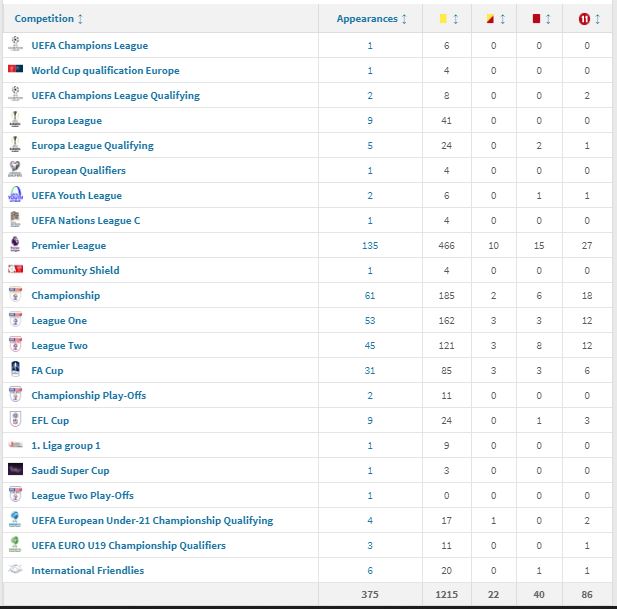Image resolution: width=617 pixels, height=609 pixels.
Task: Open the UEFA Champions League link
Action: click(89, 46)
